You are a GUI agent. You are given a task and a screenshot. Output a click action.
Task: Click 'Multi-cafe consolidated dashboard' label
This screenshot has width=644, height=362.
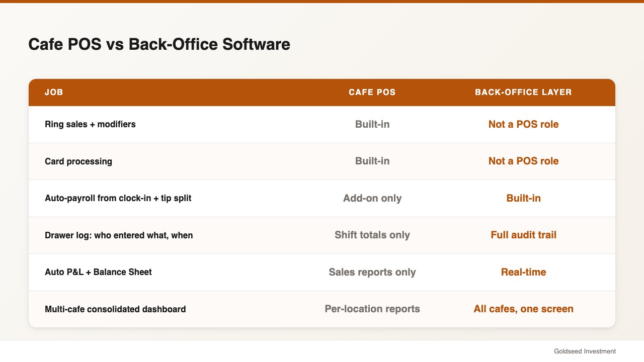[x=115, y=309]
